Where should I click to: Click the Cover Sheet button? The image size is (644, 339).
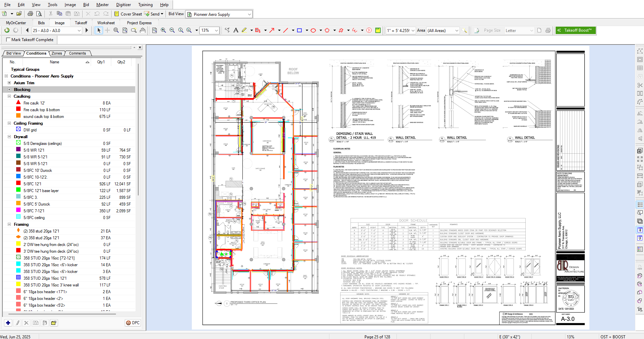click(128, 14)
